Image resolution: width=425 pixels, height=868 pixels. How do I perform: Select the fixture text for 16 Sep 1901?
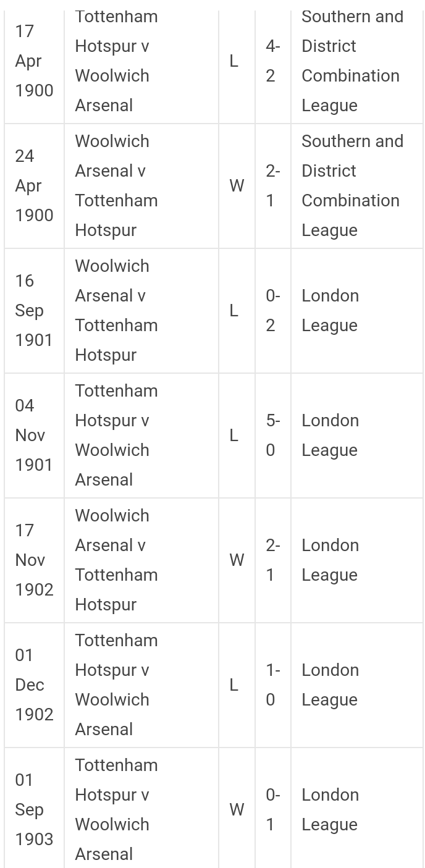[x=116, y=311]
